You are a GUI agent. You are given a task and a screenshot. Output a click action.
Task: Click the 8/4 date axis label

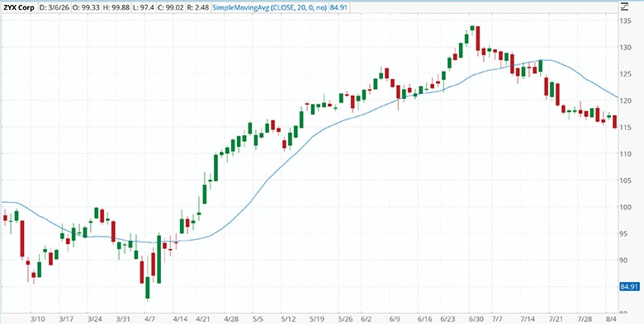click(x=611, y=319)
